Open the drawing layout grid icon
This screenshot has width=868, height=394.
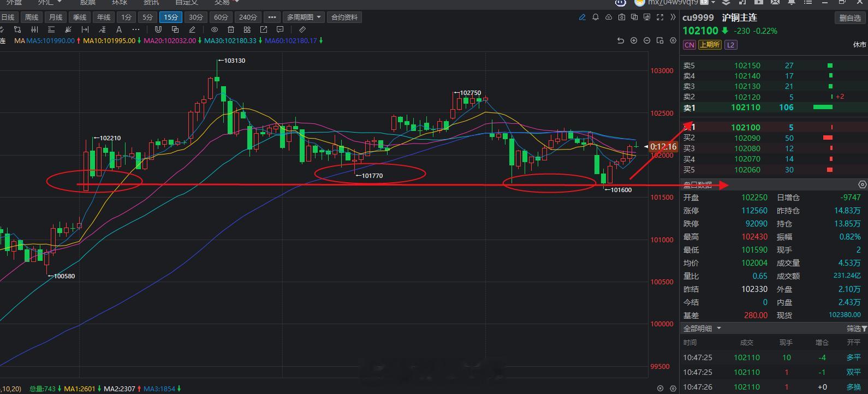tap(247, 29)
